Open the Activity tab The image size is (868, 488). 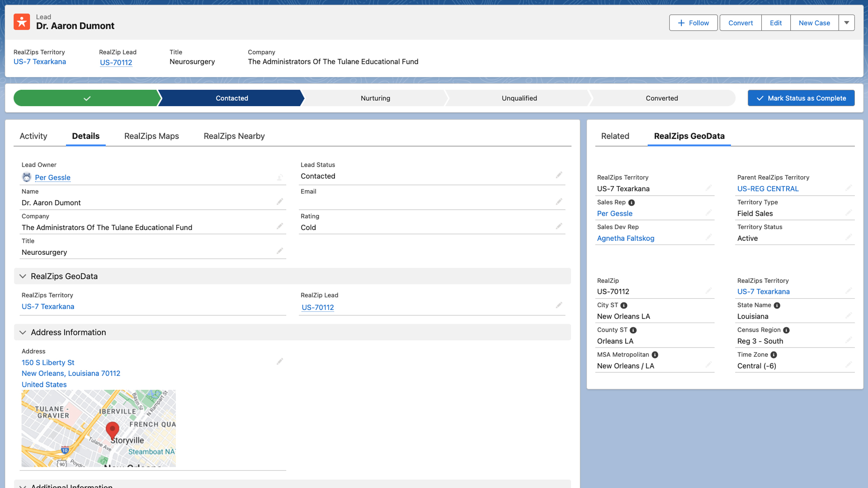(33, 136)
